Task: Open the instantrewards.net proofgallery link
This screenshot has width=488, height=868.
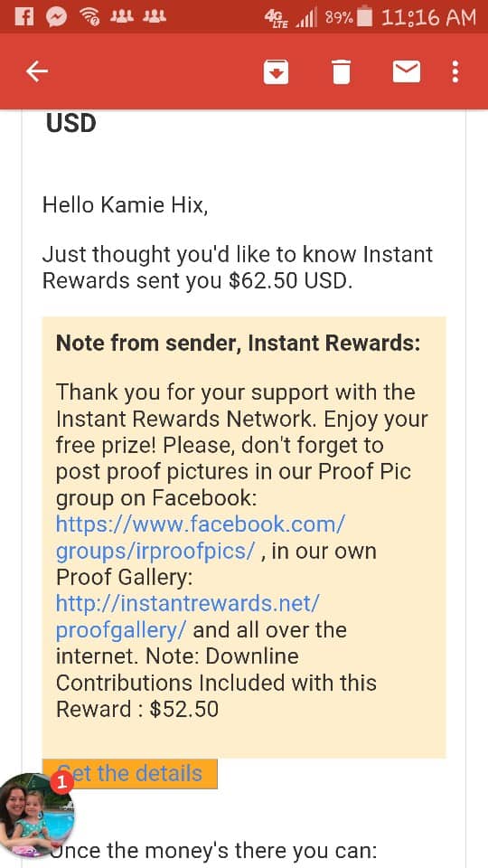Action: point(188,617)
